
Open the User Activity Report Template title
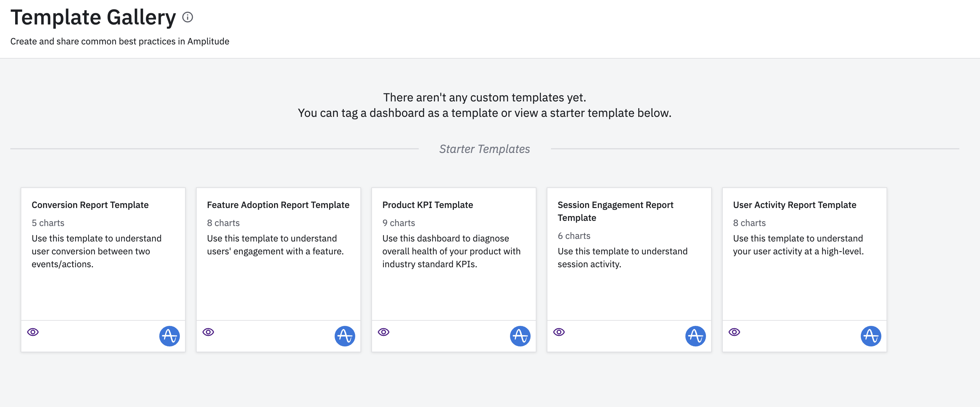pyautogui.click(x=794, y=205)
